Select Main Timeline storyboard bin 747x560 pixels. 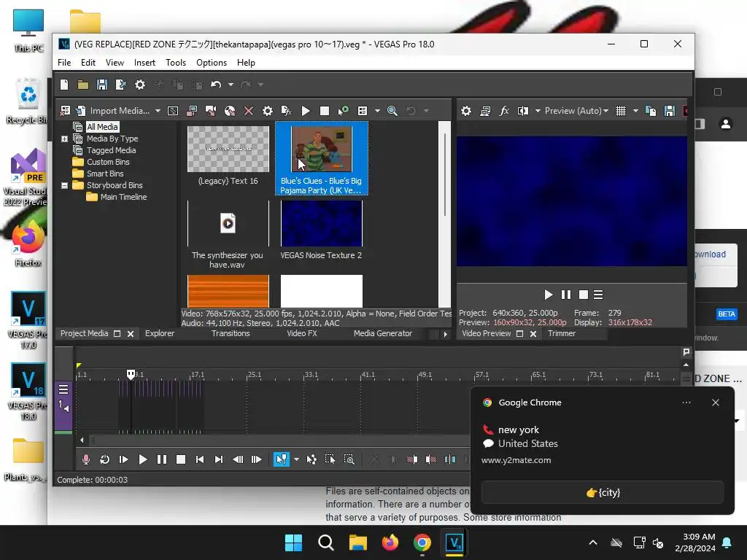[123, 197]
